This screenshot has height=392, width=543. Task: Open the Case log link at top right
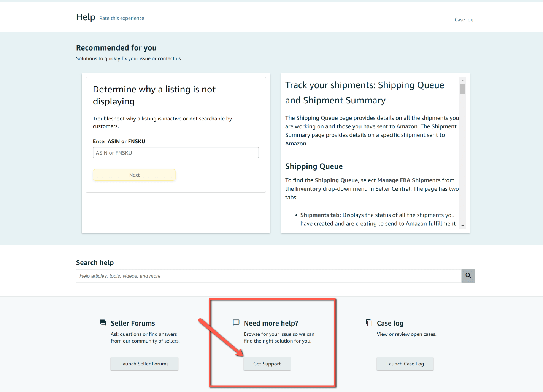(464, 20)
